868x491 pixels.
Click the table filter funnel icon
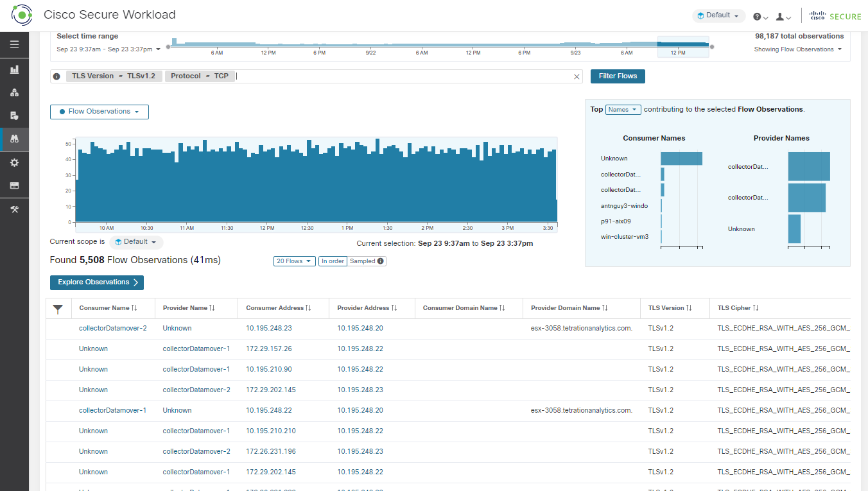(x=58, y=309)
